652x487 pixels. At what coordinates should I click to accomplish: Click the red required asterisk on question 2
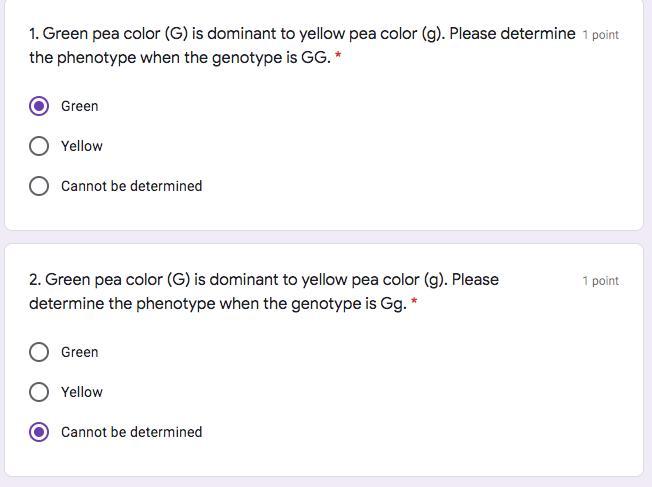414,303
